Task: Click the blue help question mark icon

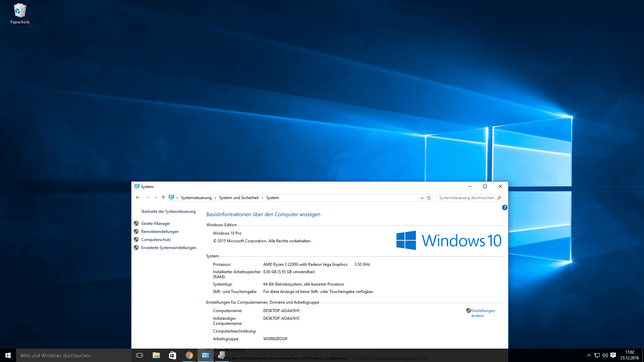Action: click(504, 208)
